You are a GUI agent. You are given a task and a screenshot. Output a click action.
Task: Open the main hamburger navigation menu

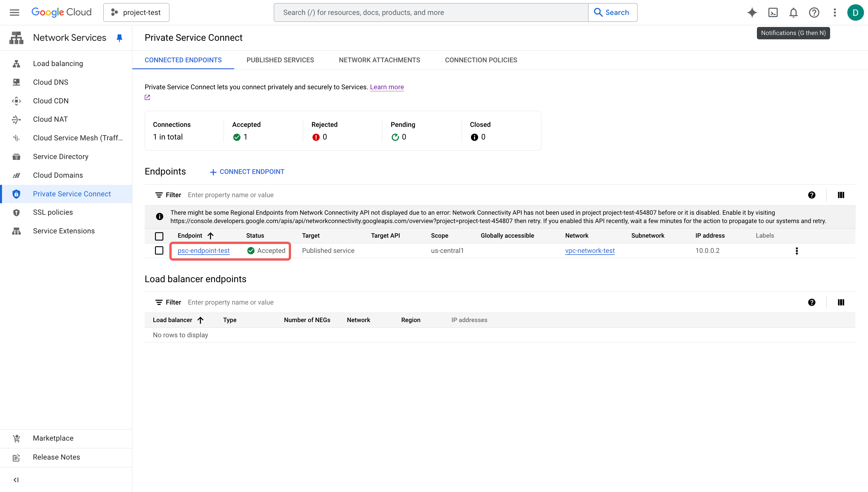point(15,13)
